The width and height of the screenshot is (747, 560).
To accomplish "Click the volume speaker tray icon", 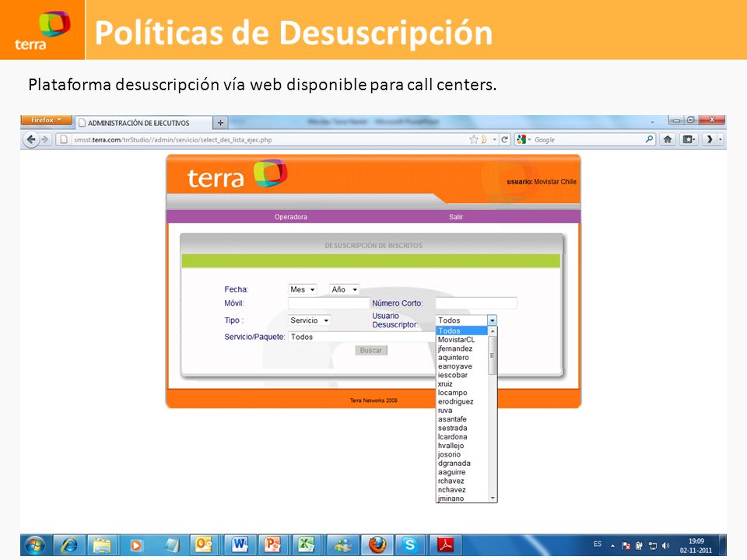I will point(665,546).
